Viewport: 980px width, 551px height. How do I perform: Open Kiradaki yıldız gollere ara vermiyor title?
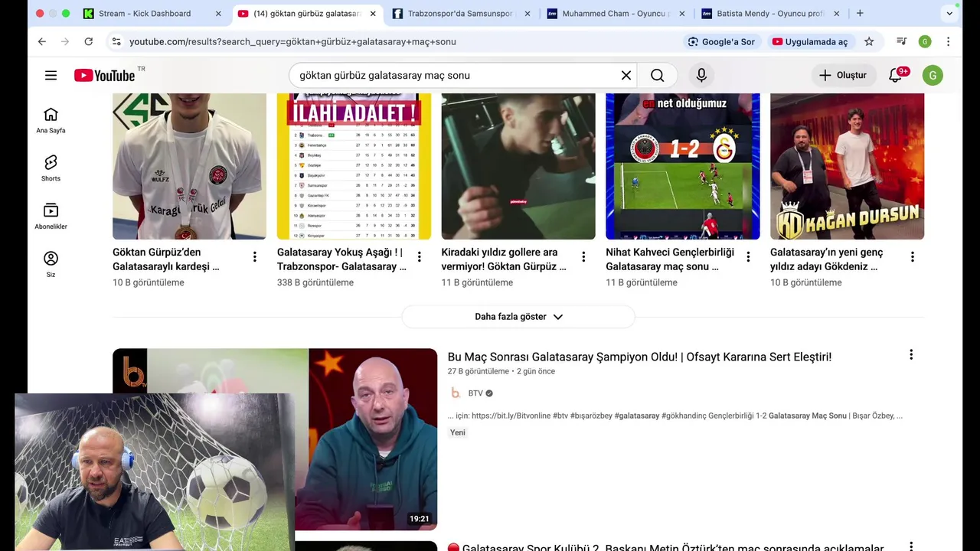504,259
